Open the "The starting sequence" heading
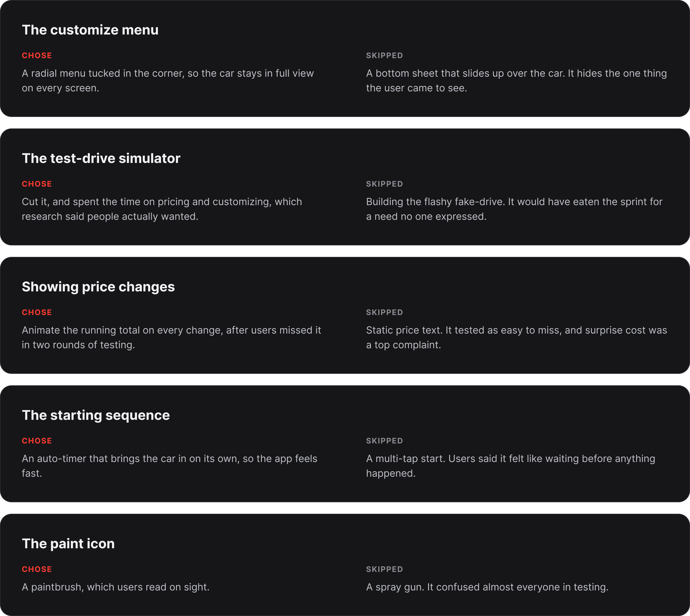The image size is (690, 616). point(96,415)
